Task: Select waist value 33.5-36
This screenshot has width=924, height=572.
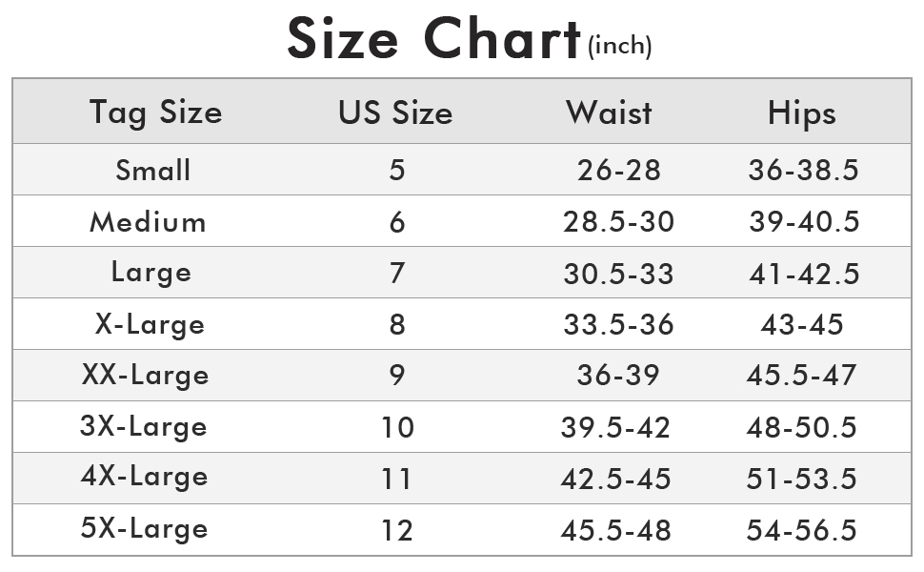Action: pos(618,325)
